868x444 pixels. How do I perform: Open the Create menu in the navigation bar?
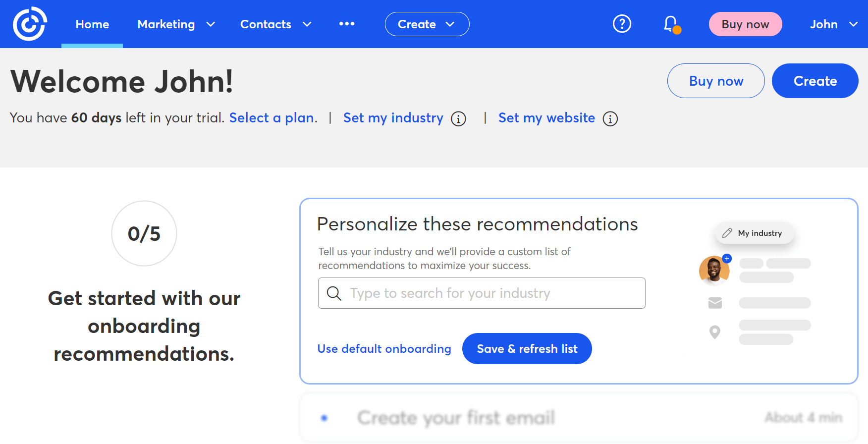pyautogui.click(x=427, y=24)
